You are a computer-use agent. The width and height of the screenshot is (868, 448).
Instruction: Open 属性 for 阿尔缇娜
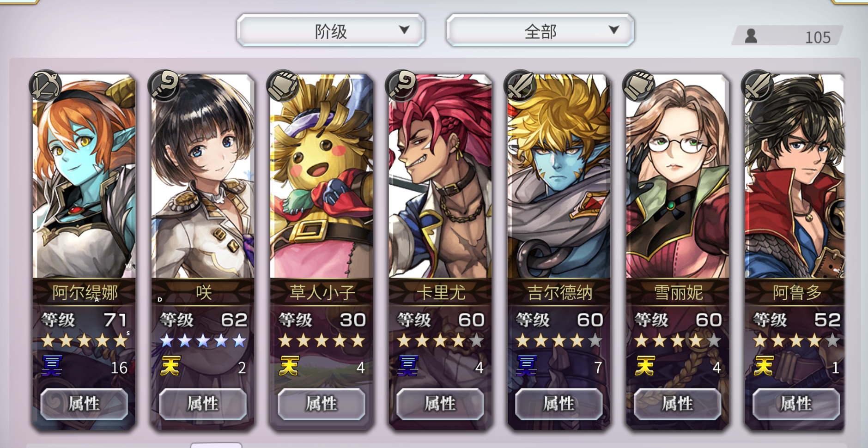84,404
